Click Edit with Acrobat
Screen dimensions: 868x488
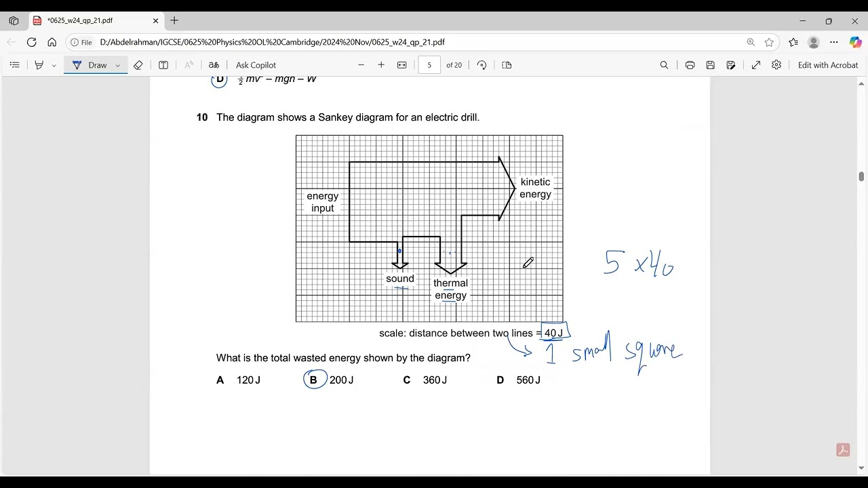point(828,65)
